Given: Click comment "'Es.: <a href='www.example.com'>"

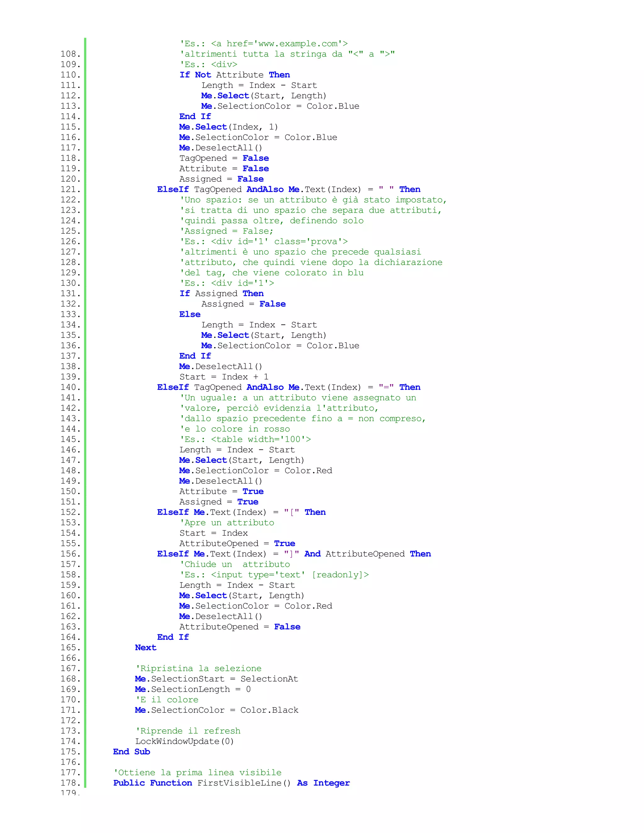Looking at the screenshot, I should coord(264,44).
